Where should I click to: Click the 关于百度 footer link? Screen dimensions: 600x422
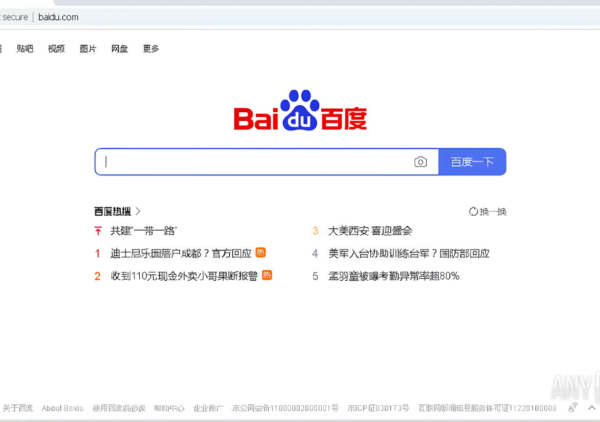[18, 408]
